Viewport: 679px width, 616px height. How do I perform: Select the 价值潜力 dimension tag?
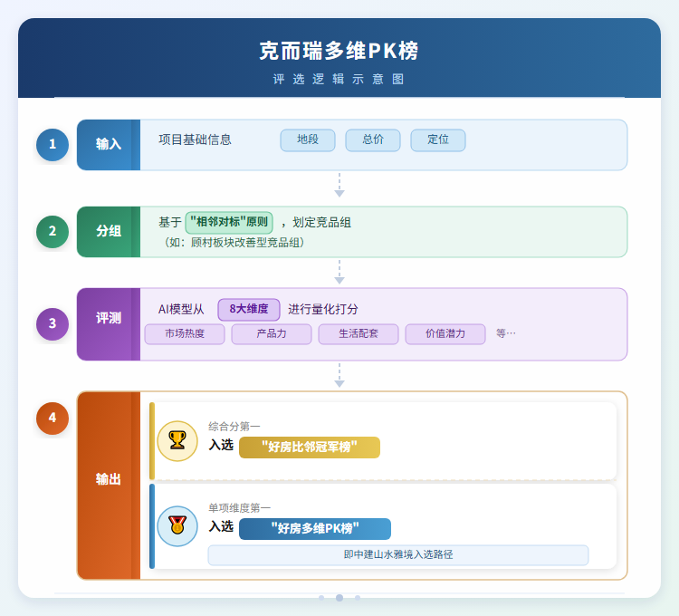coord(445,334)
